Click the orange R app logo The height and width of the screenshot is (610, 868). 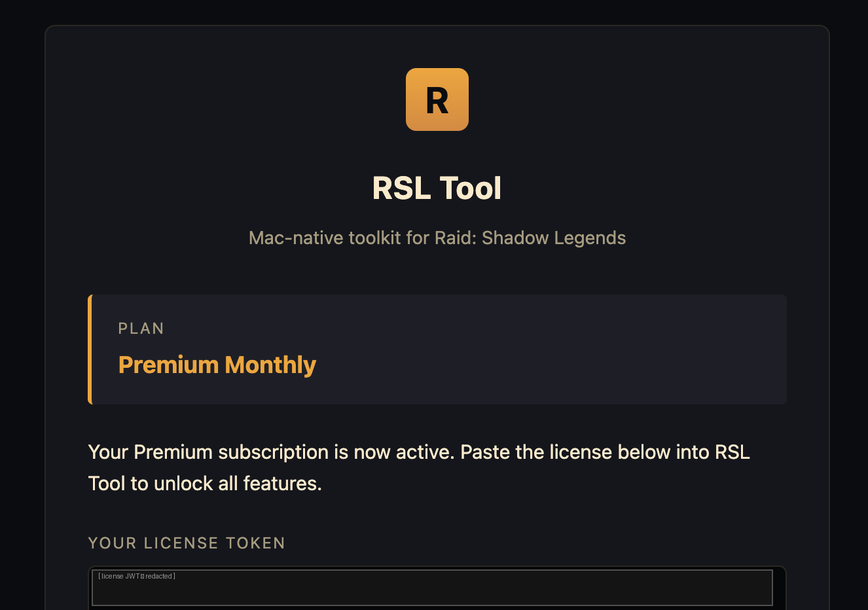point(437,99)
